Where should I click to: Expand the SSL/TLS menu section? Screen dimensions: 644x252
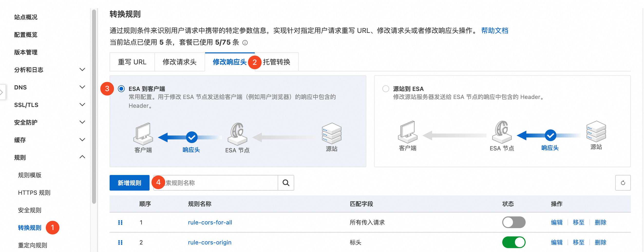click(82, 105)
